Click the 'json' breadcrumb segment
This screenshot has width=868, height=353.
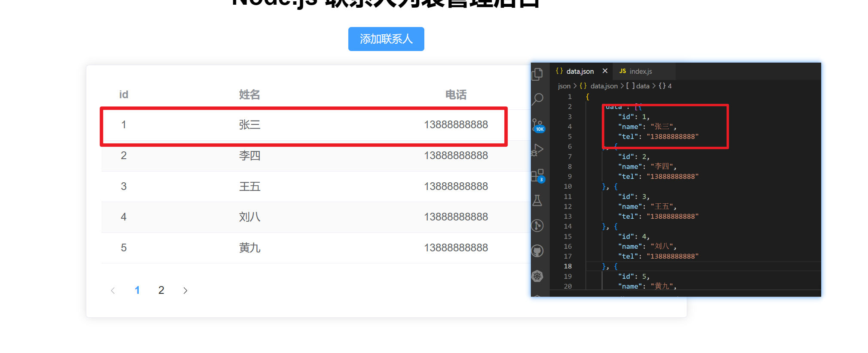point(564,86)
